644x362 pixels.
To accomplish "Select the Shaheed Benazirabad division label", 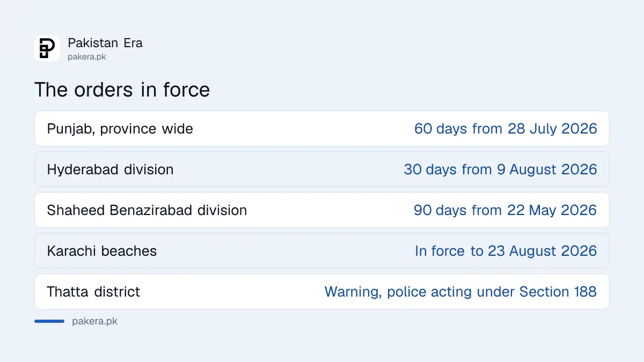I will pos(147,210).
